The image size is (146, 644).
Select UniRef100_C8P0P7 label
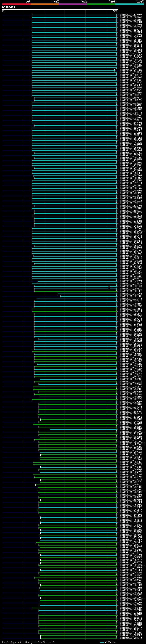[131, 635]
